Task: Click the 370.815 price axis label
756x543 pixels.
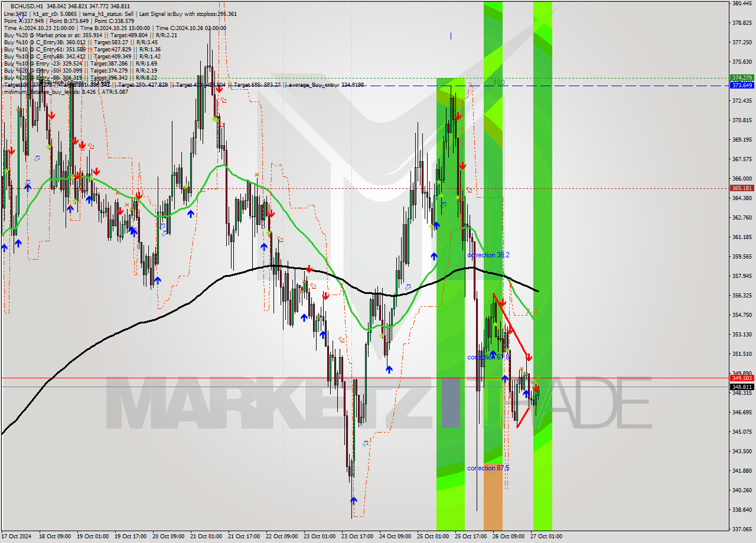Action: click(742, 120)
